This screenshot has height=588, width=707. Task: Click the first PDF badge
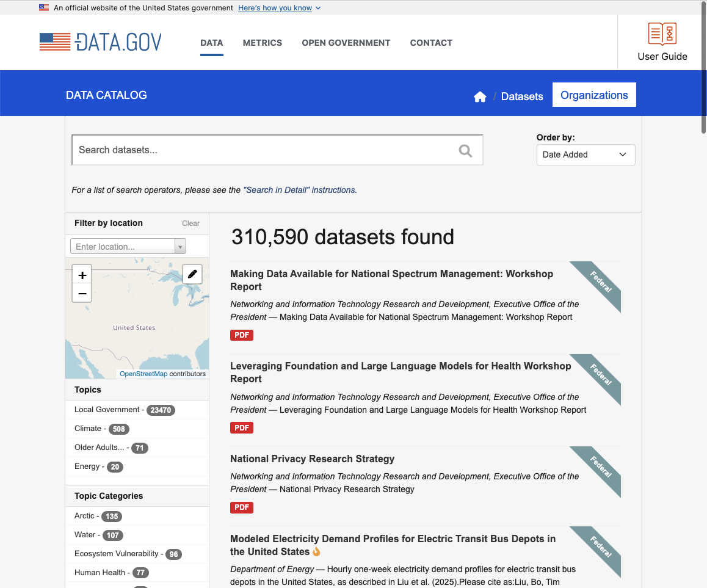(x=242, y=335)
